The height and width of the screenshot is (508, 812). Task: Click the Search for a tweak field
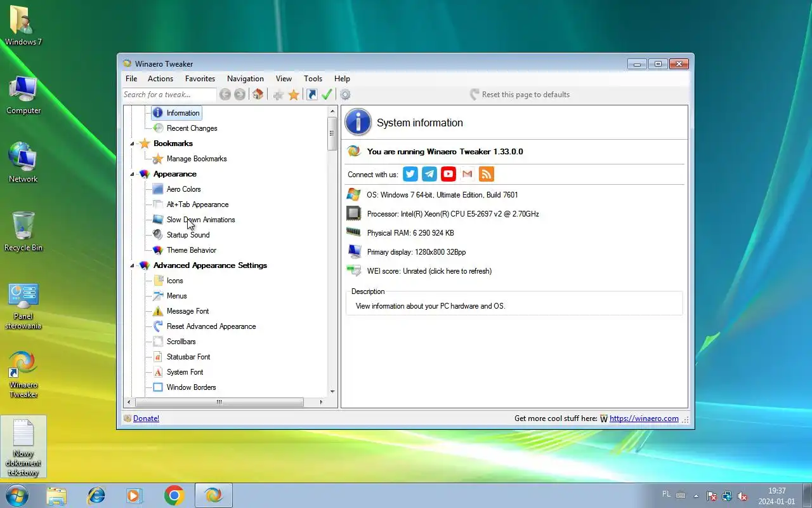pyautogui.click(x=169, y=95)
